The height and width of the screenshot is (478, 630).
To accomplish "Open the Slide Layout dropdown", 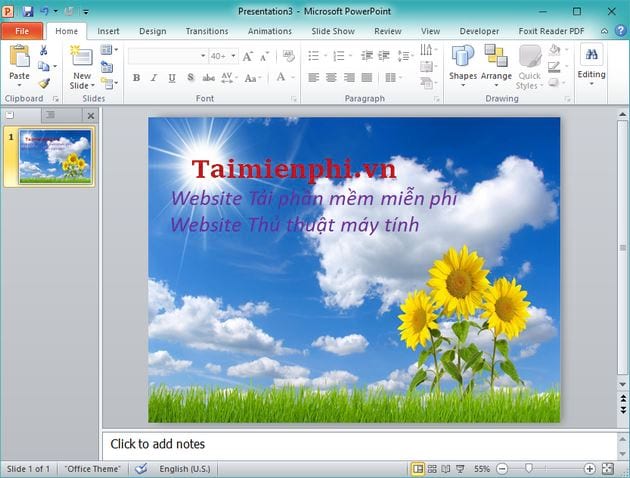I will point(109,50).
